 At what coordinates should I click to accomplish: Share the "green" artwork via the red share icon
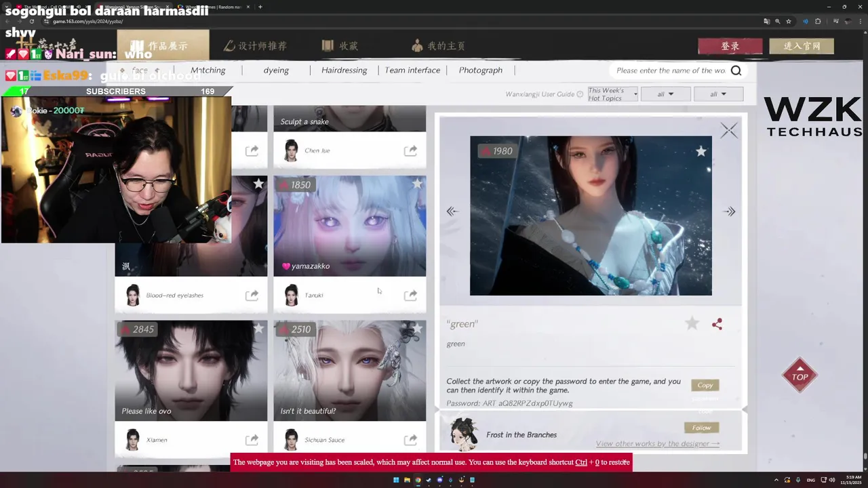[x=717, y=324]
